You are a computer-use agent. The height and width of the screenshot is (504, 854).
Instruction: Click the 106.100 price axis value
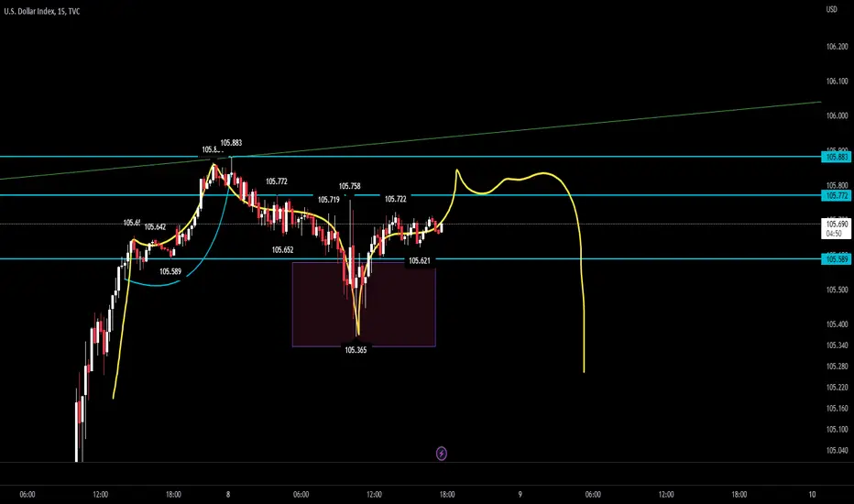838,82
